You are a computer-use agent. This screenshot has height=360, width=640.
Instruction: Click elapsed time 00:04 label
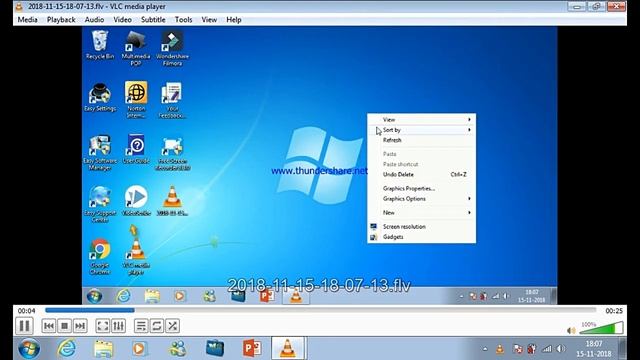[x=27, y=311]
